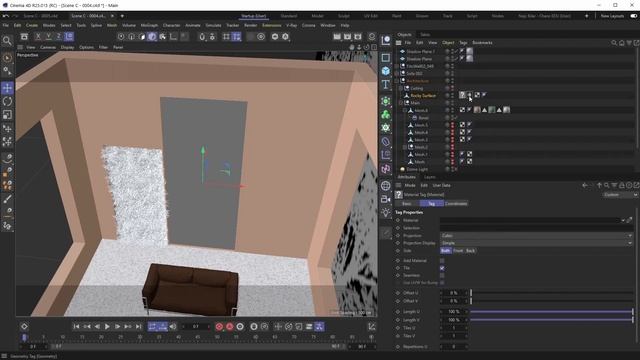Click the Tiles U input field

pos(453,328)
